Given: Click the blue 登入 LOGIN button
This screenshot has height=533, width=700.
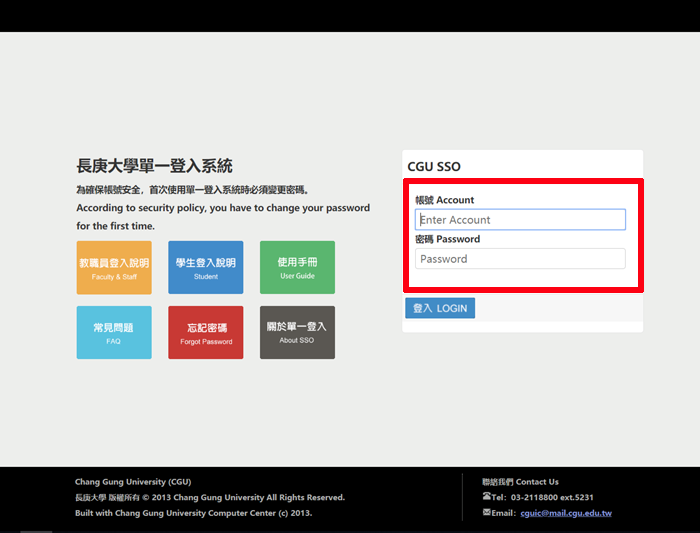Looking at the screenshot, I should [x=440, y=308].
